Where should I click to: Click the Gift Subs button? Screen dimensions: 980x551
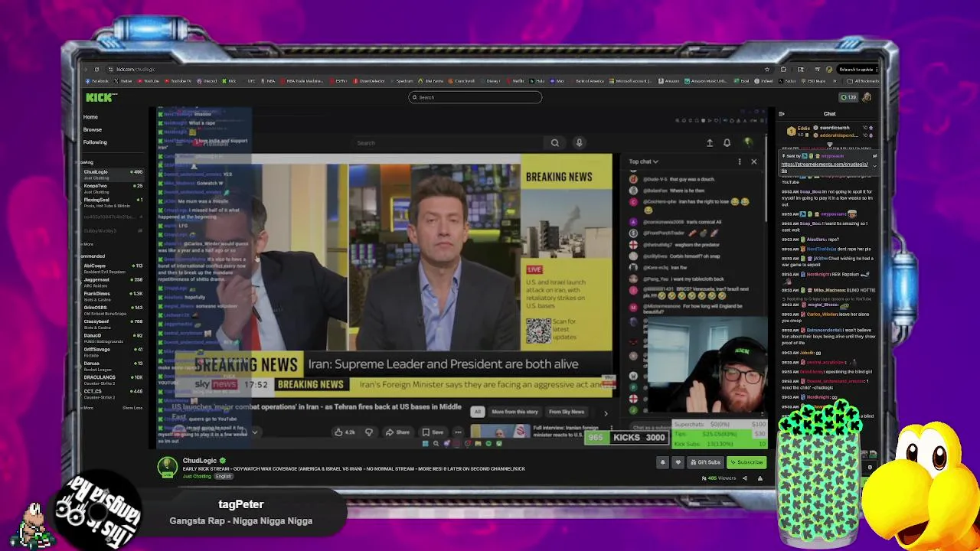pos(705,462)
